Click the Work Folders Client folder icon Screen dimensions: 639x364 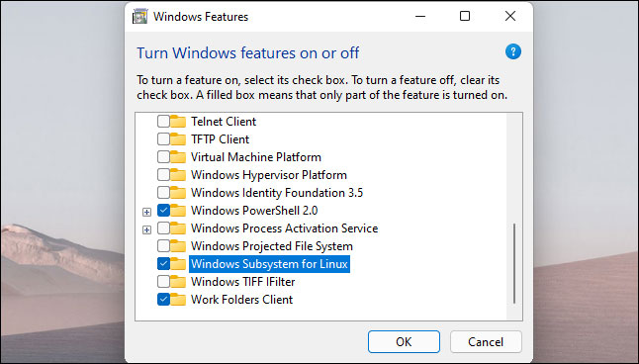pos(178,299)
